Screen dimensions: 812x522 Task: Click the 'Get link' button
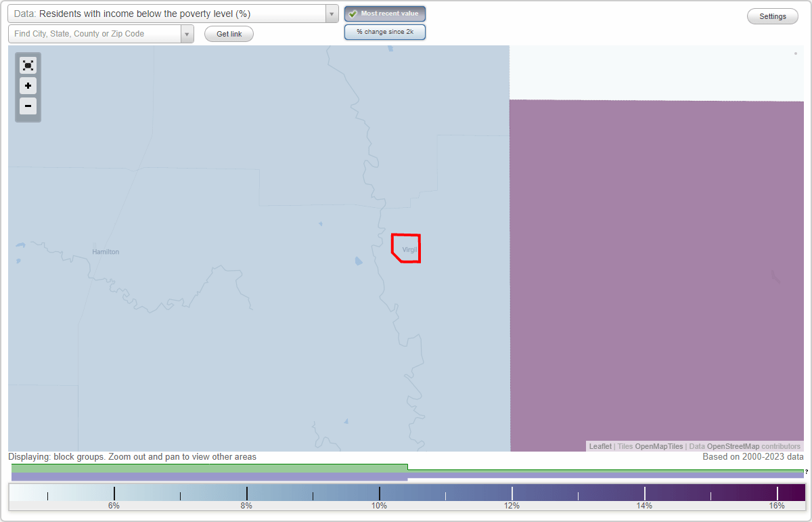point(228,33)
